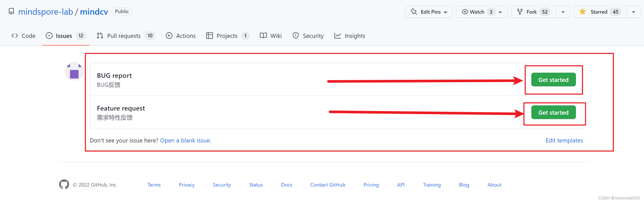Open Blog in the footer
The width and height of the screenshot is (644, 202).
click(x=464, y=185)
